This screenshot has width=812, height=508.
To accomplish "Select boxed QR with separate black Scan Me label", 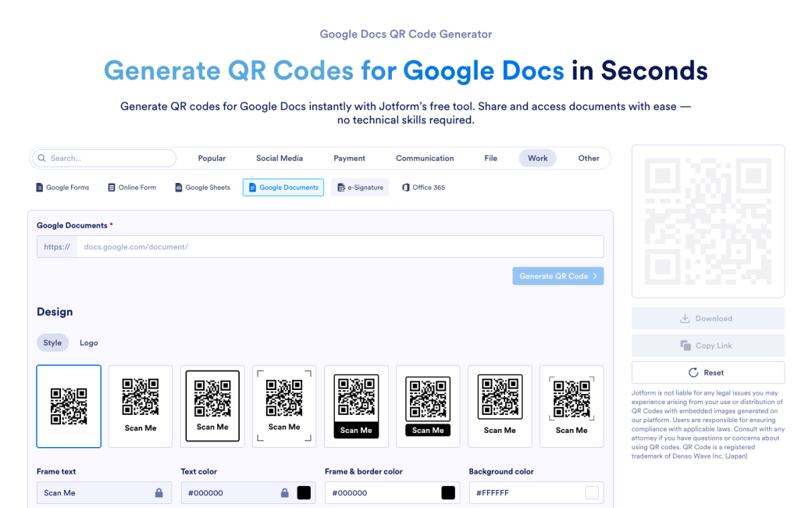I will (x=428, y=406).
